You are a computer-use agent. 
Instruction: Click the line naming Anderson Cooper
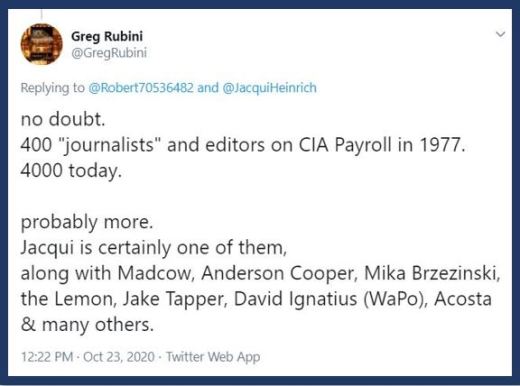(260, 273)
